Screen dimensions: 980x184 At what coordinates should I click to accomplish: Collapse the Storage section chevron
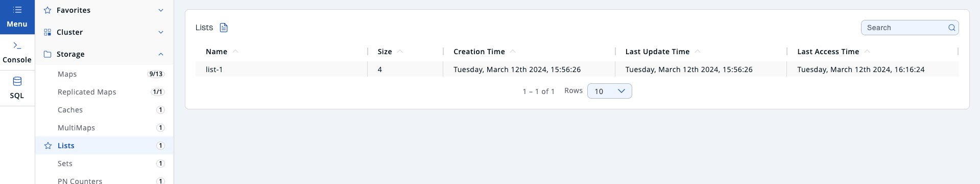click(x=161, y=54)
